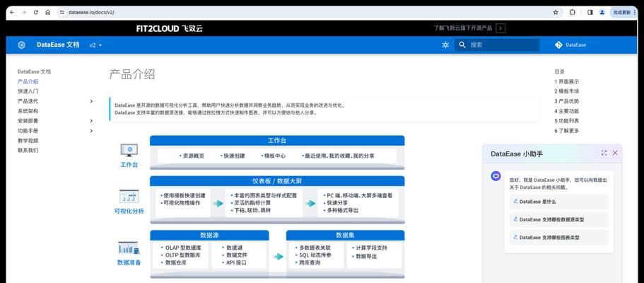The height and width of the screenshot is (283, 644).
Task: Close the DataEase 小助手 panel
Action: click(615, 153)
